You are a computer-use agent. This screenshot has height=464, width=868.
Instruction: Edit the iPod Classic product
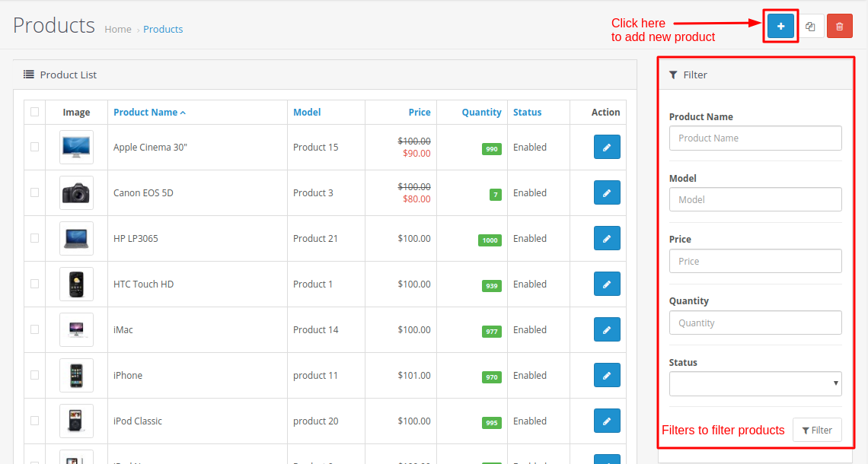607,421
